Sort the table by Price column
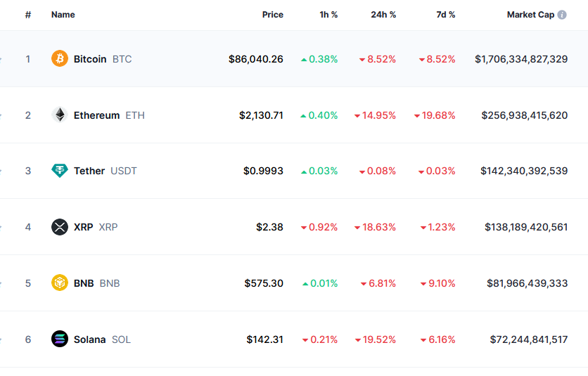Viewport: 588px width, 376px height. click(272, 15)
